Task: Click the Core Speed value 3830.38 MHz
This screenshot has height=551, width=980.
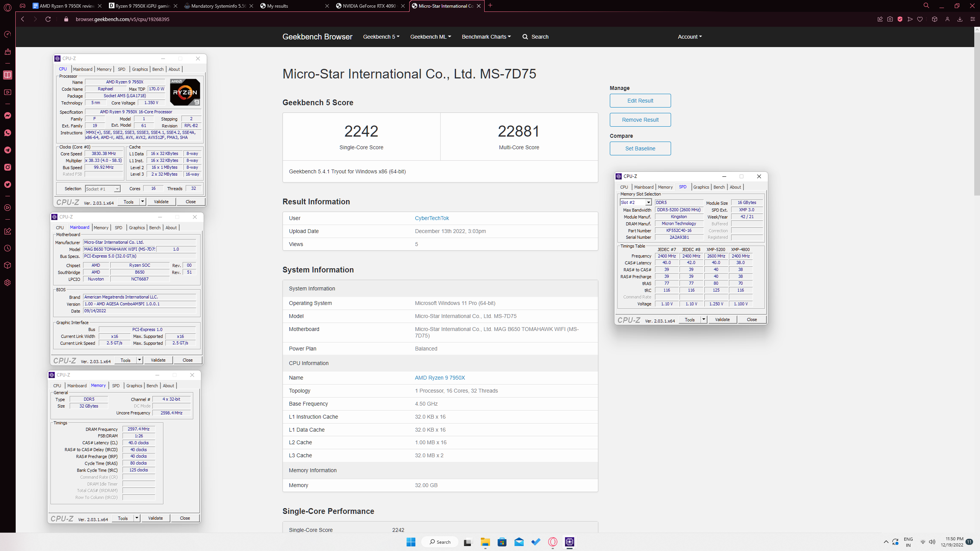Action: 104,153
